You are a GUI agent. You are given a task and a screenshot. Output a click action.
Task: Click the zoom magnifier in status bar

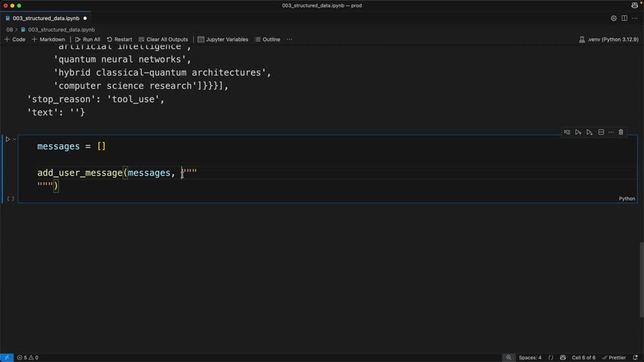(508, 357)
